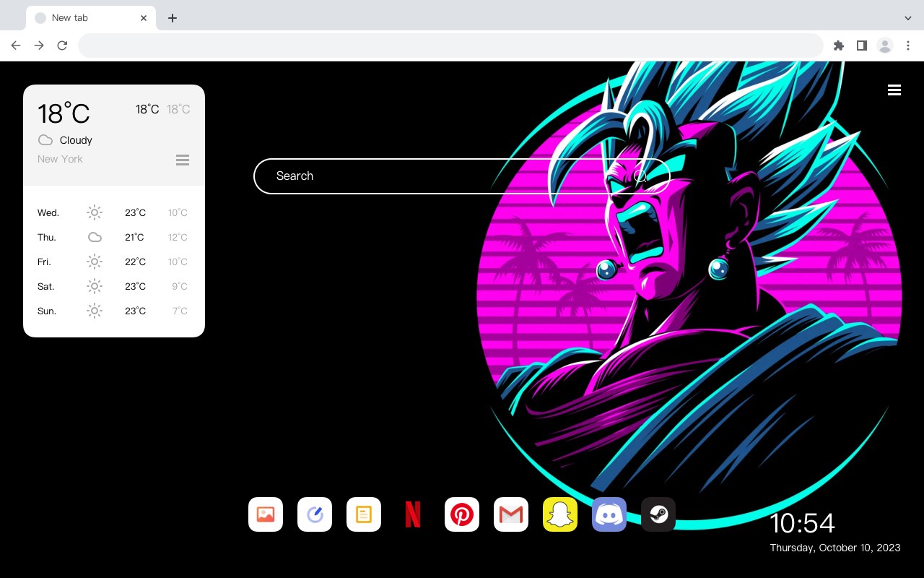924x578 pixels.
Task: Open the weather widget menu icon
Action: (183, 160)
